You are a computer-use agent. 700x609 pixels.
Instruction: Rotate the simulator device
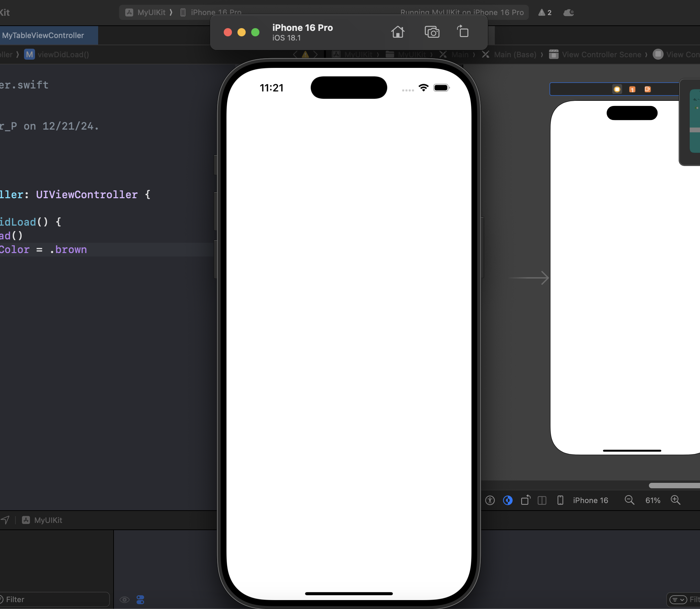point(463,32)
